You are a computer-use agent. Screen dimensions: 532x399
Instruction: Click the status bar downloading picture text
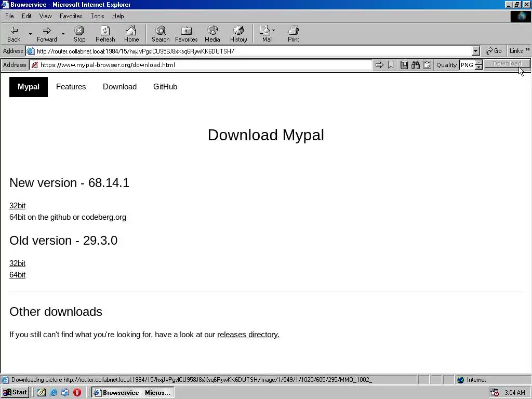coord(192,380)
